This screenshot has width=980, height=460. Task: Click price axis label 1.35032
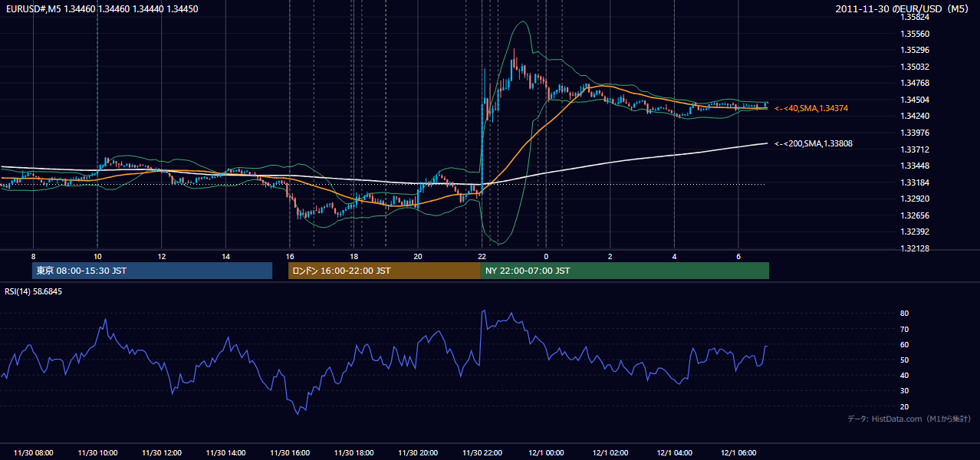pos(916,67)
